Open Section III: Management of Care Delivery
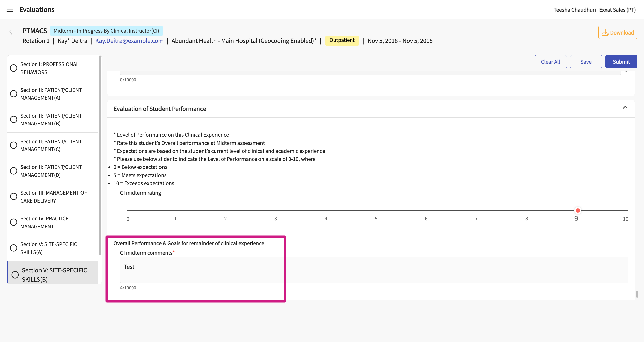The image size is (644, 342). [x=53, y=196]
